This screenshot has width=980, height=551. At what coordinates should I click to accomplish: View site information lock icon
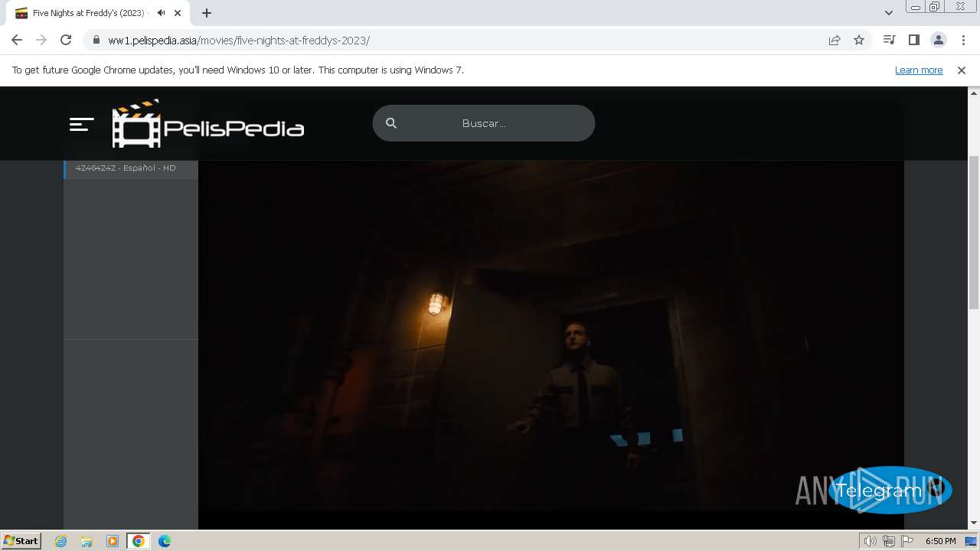(x=96, y=40)
